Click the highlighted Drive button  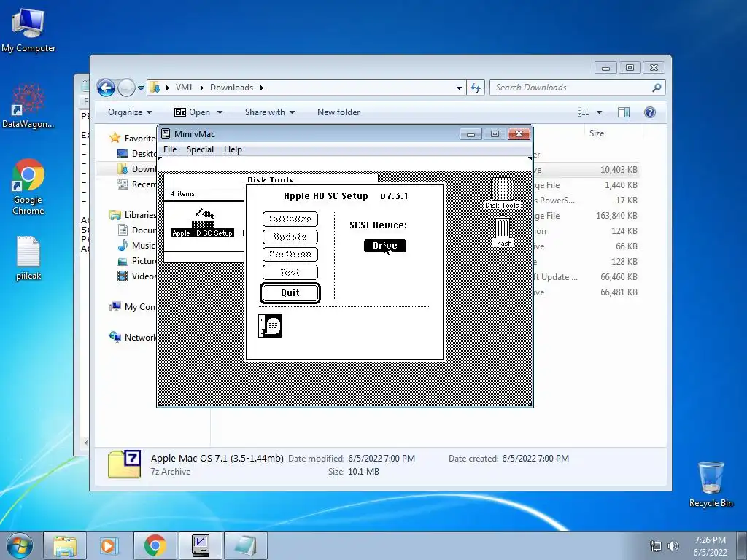point(385,246)
